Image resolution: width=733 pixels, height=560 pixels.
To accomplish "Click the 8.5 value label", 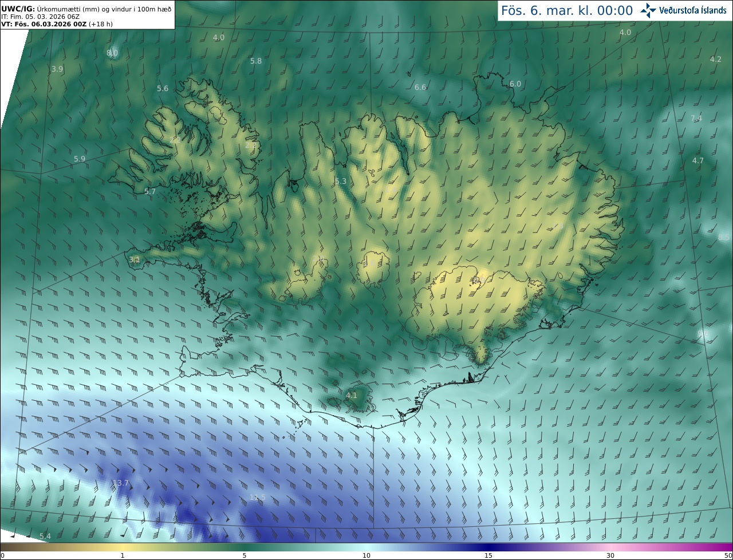I will [x=724, y=236].
